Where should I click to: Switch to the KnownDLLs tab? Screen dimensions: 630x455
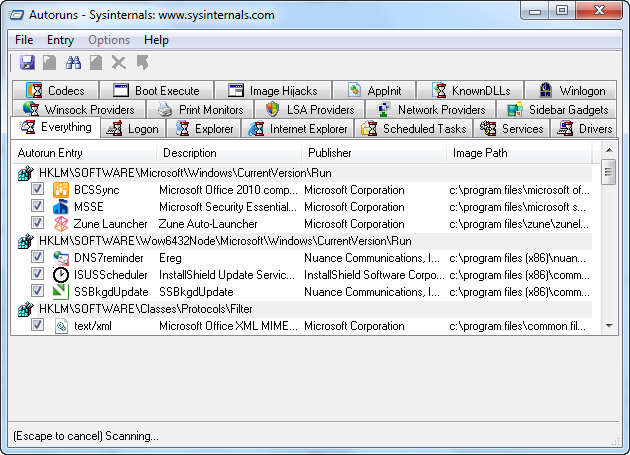click(470, 90)
